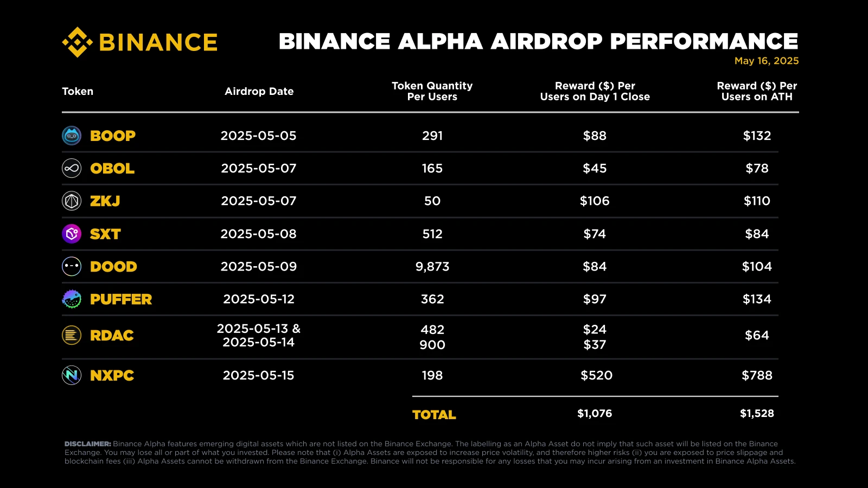The image size is (868, 488).
Task: Select the OBOL token icon
Action: (x=72, y=169)
